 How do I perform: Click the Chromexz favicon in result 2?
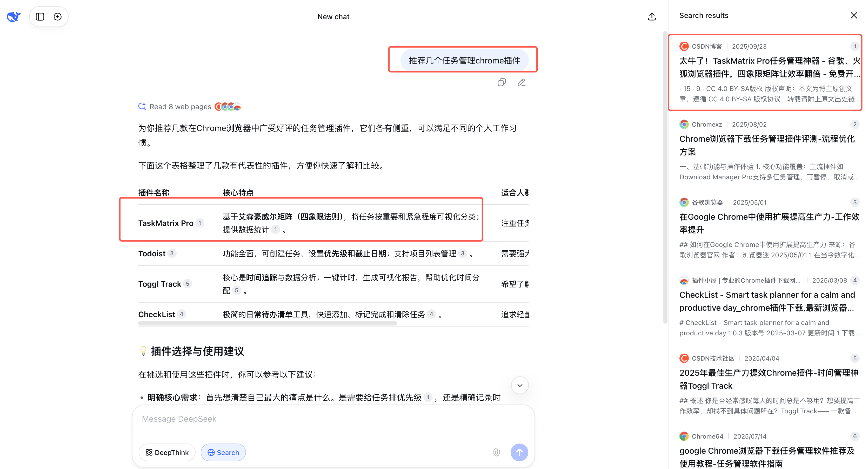pyautogui.click(x=684, y=124)
